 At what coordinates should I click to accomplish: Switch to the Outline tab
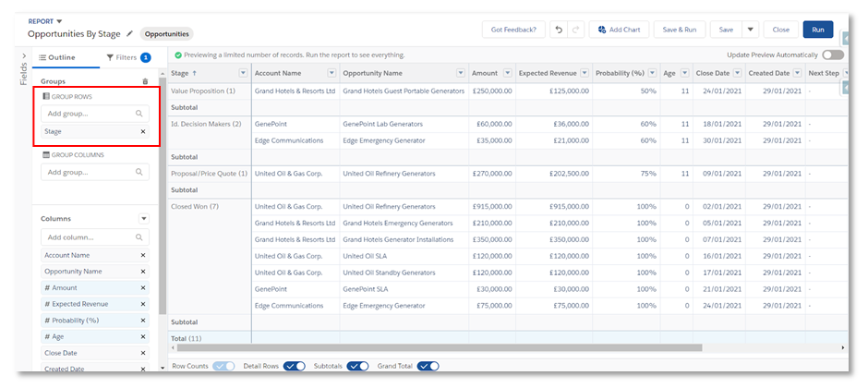click(57, 57)
